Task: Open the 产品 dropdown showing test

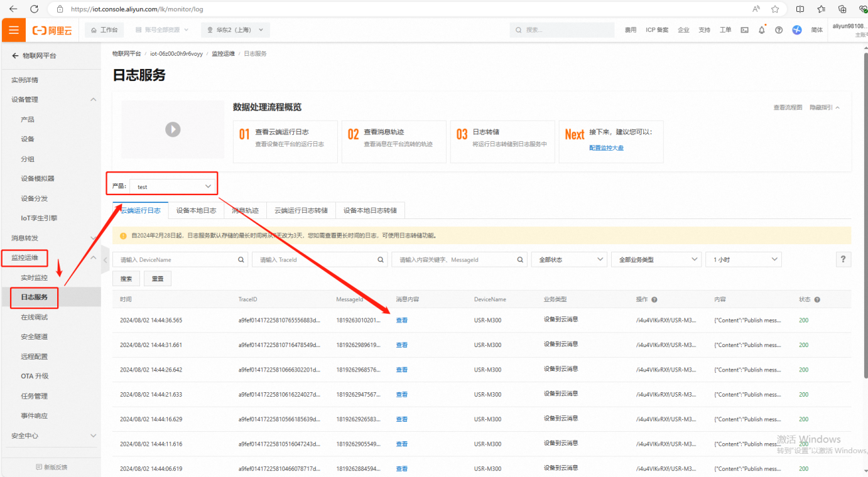Action: pyautogui.click(x=173, y=186)
